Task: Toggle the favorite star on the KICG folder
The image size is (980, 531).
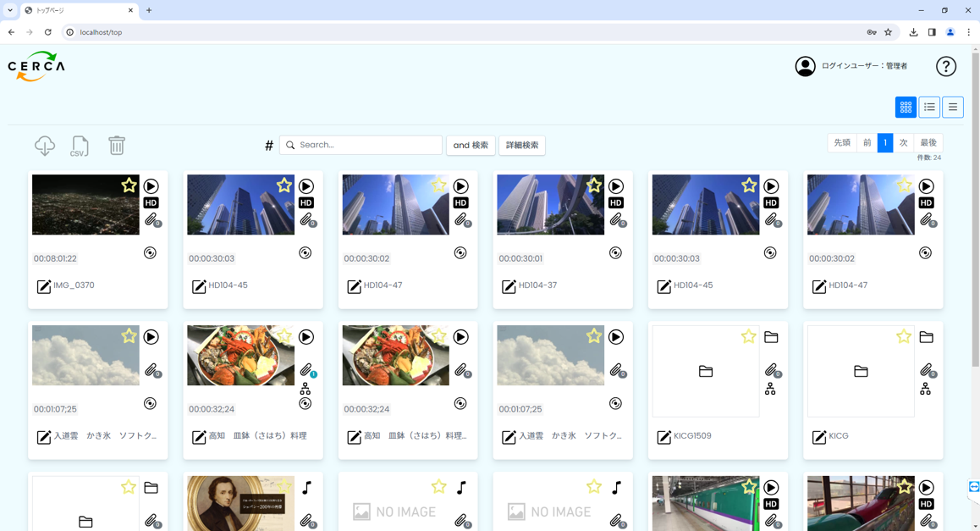Action: tap(904, 336)
